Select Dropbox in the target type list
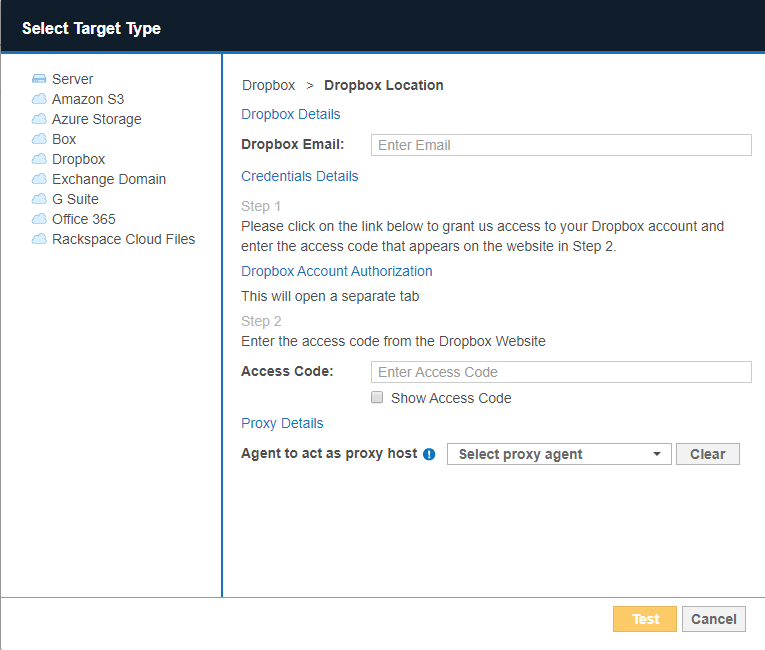Image resolution: width=765 pixels, height=650 pixels. click(x=78, y=159)
